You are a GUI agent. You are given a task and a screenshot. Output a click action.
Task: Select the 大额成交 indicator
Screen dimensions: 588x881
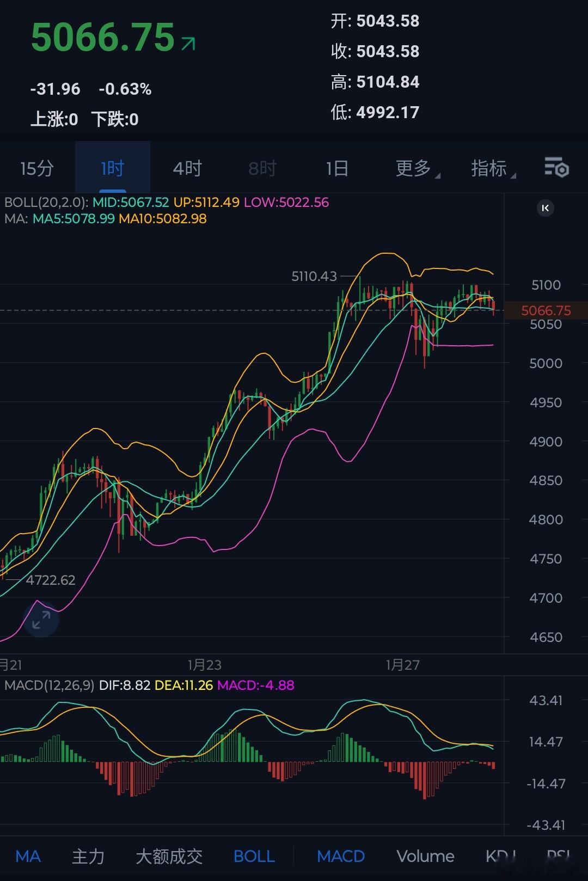tap(169, 856)
